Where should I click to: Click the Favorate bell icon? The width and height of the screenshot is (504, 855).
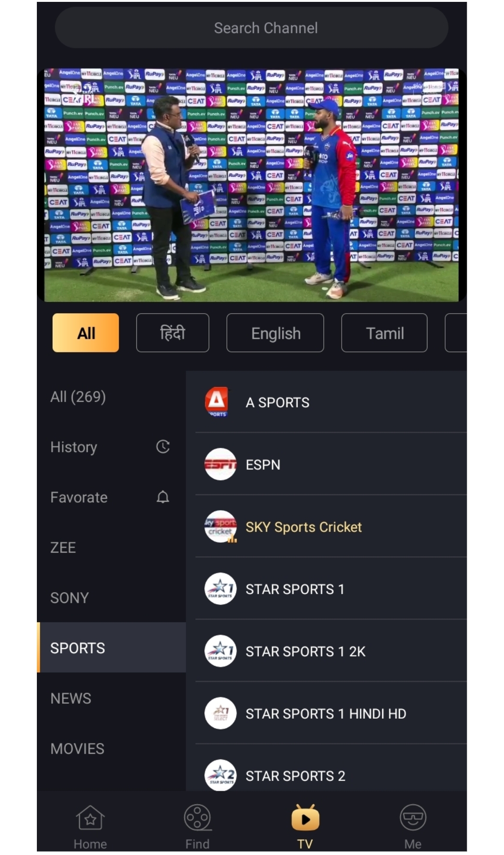point(162,497)
